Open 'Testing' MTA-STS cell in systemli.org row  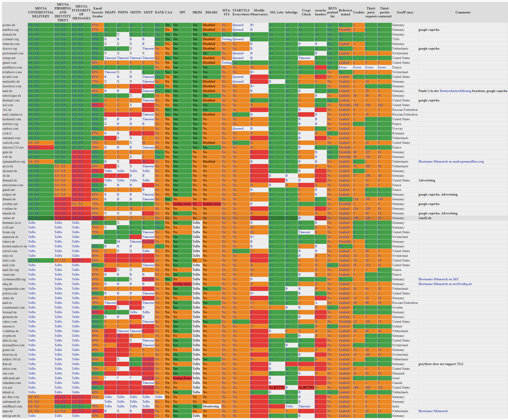[226, 39]
